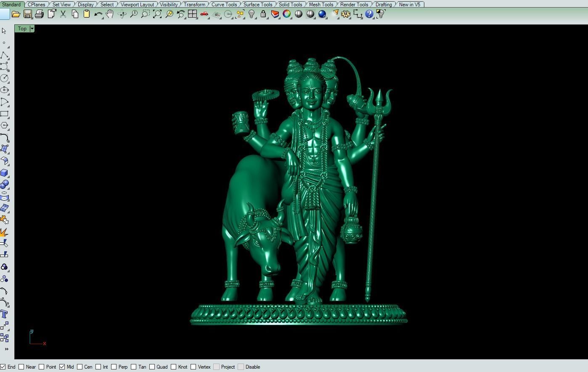The height and width of the screenshot is (372, 588).
Task: Click the Print icon
Action: [x=40, y=14]
